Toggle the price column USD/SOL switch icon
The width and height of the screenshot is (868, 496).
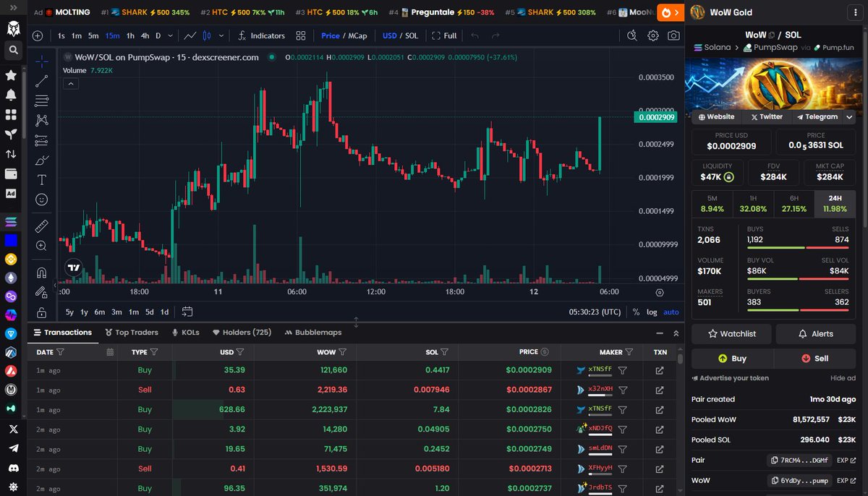(545, 352)
